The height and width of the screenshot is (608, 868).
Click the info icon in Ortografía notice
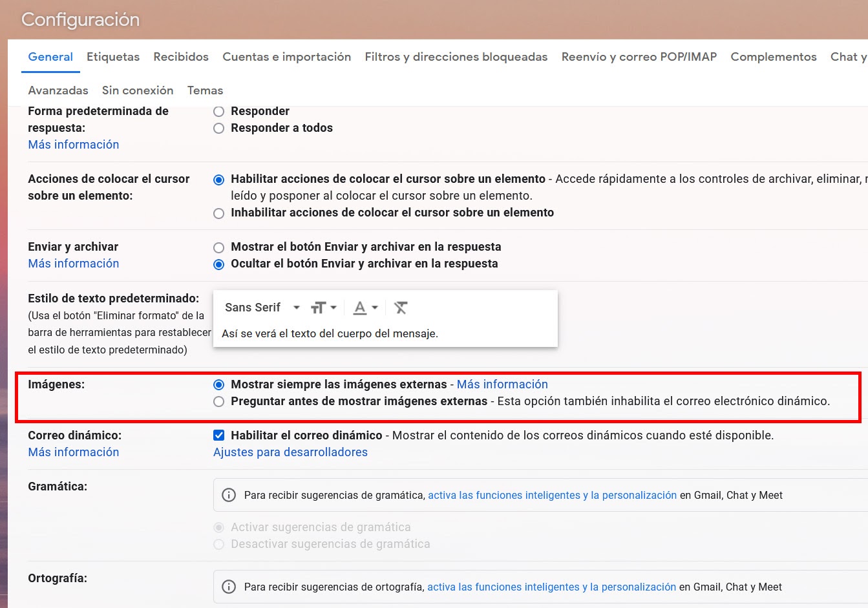229,587
